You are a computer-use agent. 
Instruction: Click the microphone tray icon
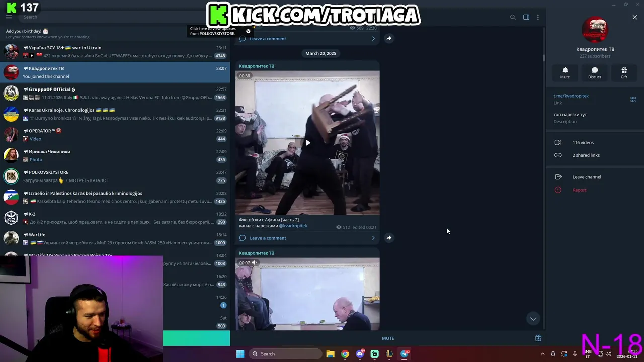pyautogui.click(x=575, y=354)
